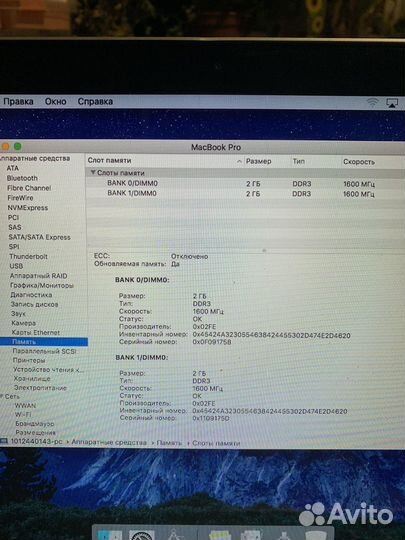This screenshot has width=405, height=540.
Task: Select the highlighted Память sidebar item
Action: [x=44, y=342]
